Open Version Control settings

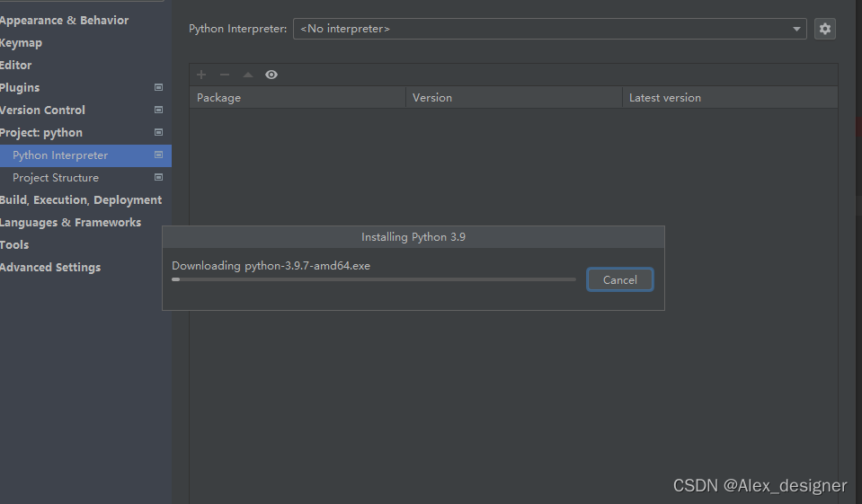42,110
